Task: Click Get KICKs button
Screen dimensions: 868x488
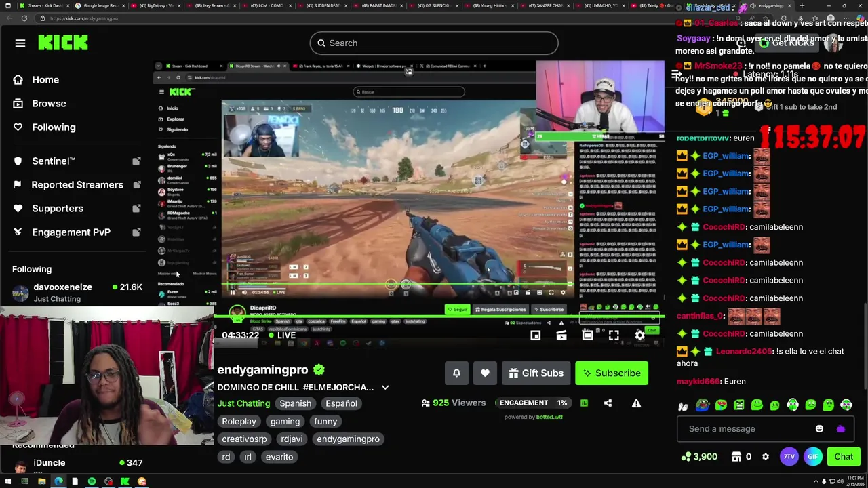Action: (x=787, y=43)
